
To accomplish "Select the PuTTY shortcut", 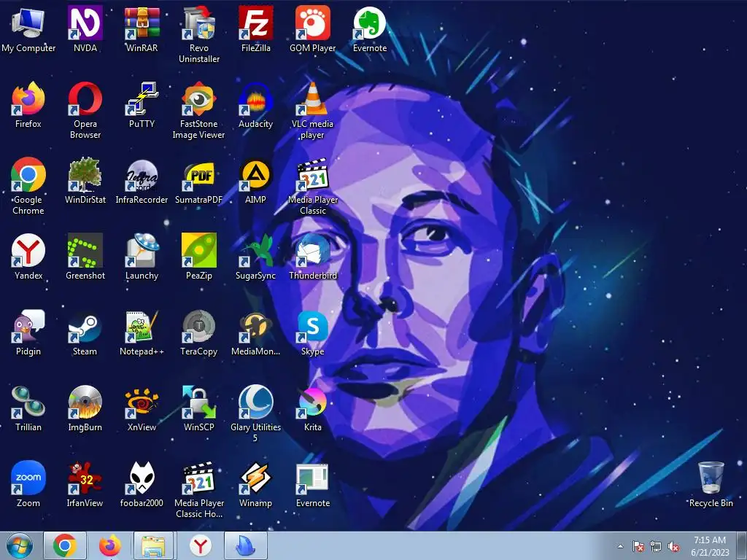I will [142, 98].
